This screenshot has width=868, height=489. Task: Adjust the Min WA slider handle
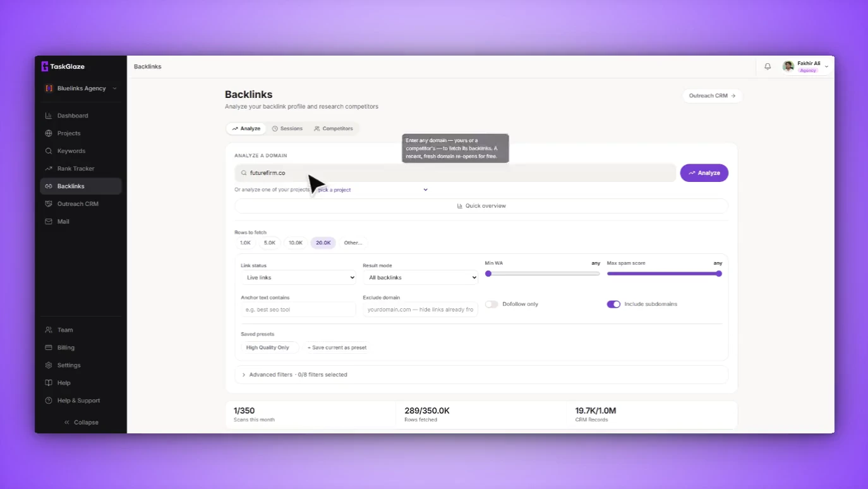[x=488, y=274]
